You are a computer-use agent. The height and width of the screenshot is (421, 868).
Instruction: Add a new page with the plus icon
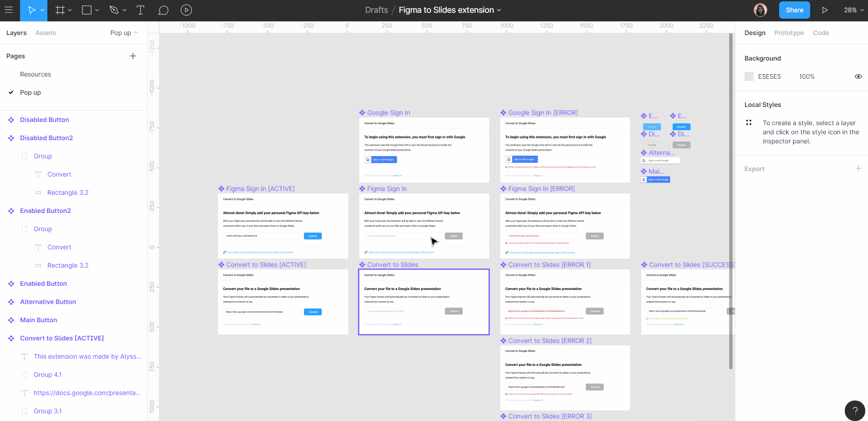tap(133, 56)
